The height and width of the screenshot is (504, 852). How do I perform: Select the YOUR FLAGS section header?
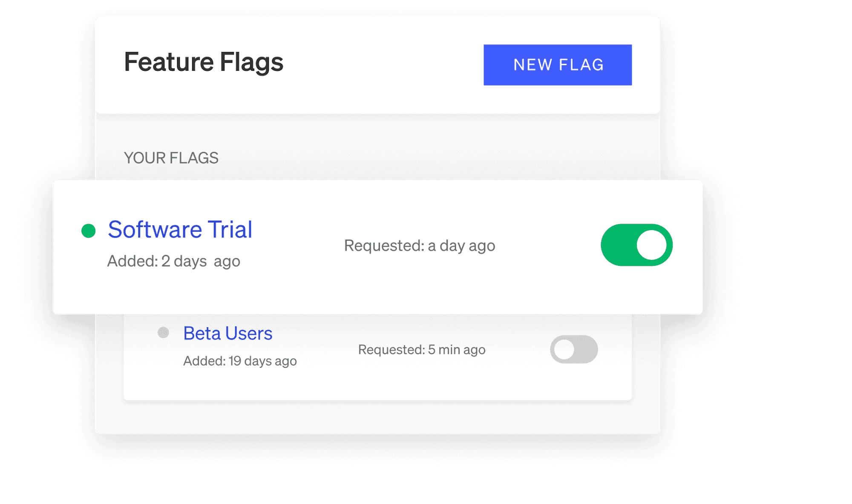click(171, 158)
